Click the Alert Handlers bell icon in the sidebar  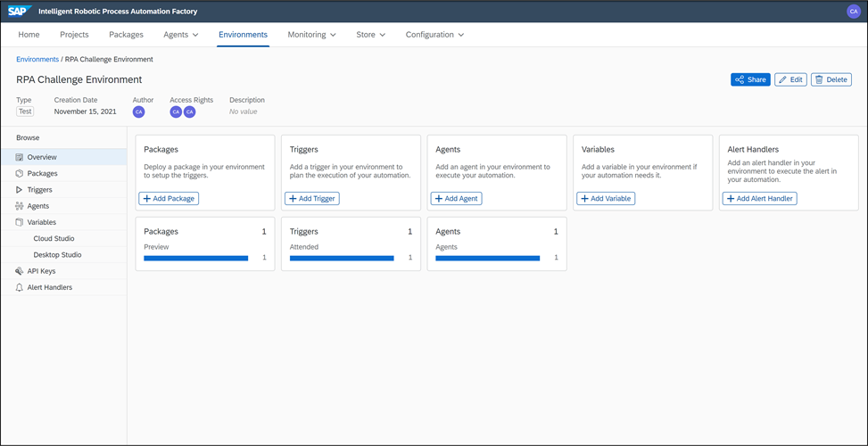(x=20, y=288)
